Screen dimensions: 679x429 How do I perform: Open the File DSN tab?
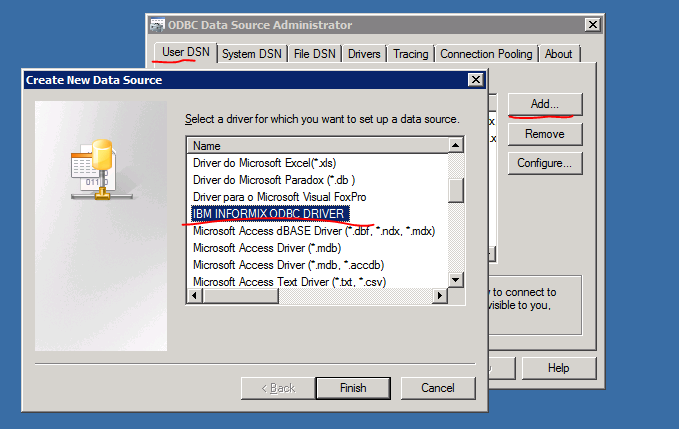tap(314, 54)
